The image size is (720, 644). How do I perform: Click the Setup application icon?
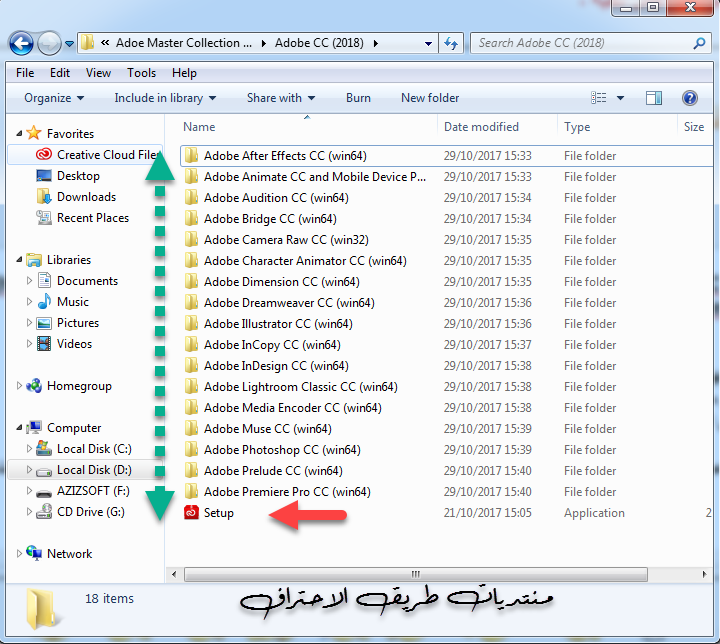(x=191, y=513)
